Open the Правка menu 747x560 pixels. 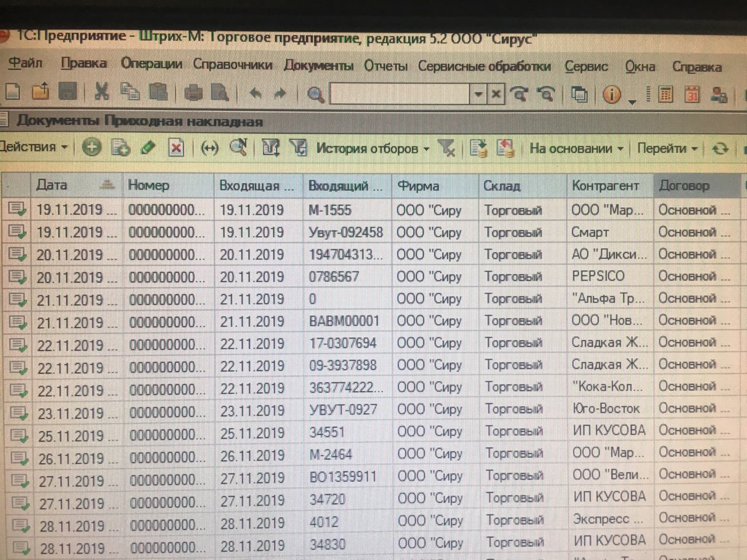click(84, 63)
